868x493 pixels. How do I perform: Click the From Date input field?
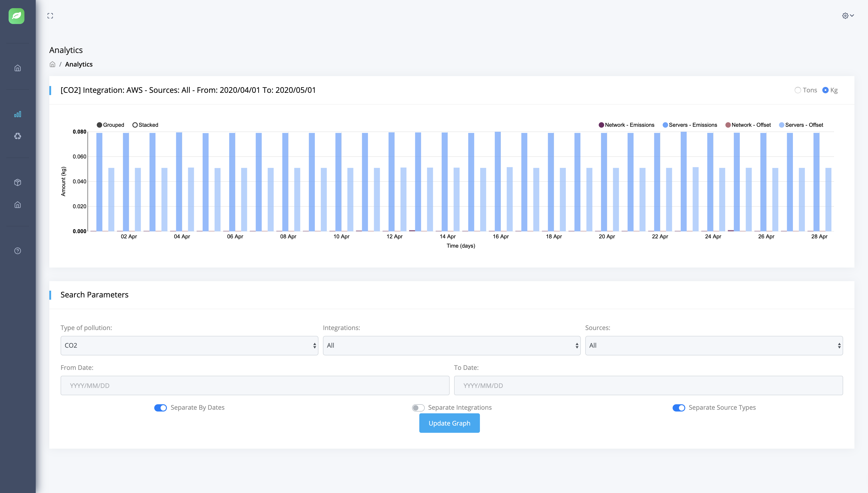pyautogui.click(x=255, y=385)
